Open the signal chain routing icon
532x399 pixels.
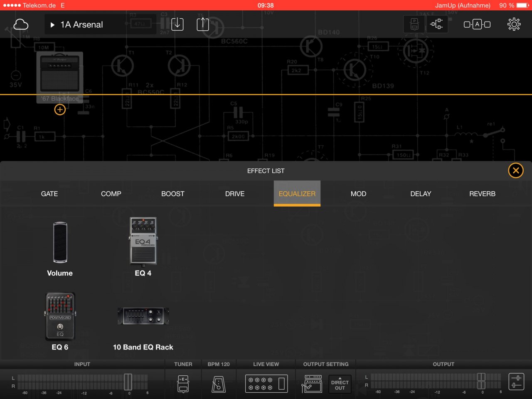pos(437,25)
